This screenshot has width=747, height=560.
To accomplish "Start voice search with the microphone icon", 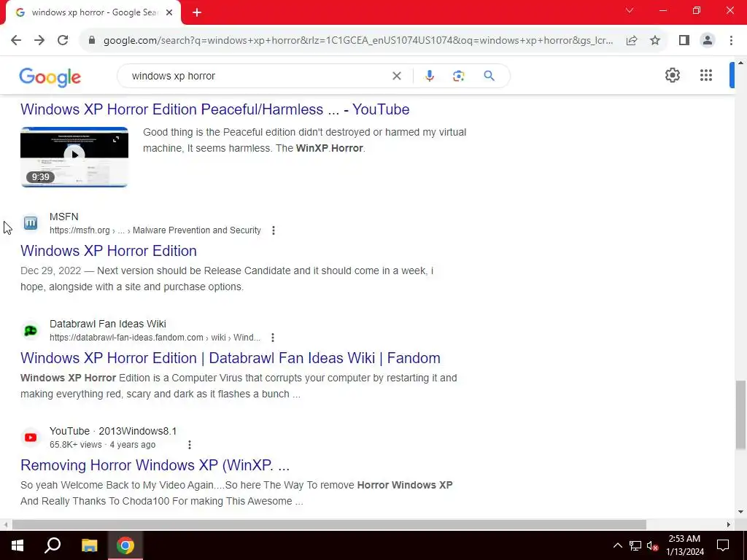I will (429, 76).
